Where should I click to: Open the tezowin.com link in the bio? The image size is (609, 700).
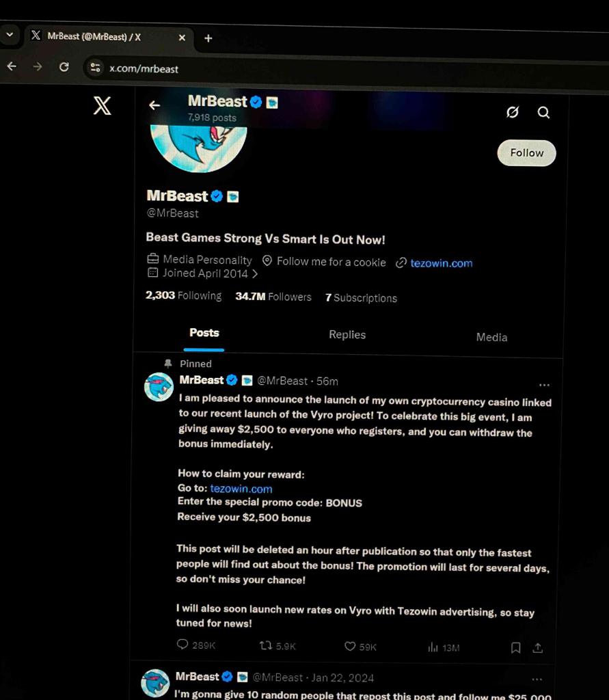[x=441, y=263]
